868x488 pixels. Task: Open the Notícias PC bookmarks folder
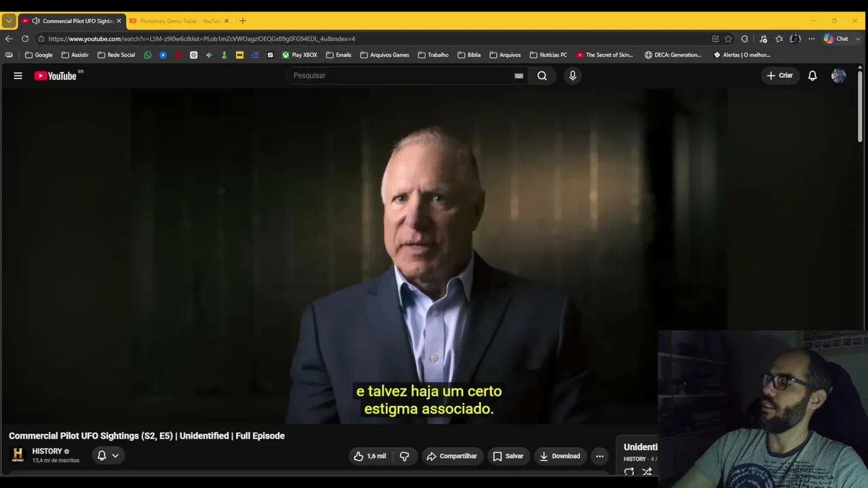548,55
